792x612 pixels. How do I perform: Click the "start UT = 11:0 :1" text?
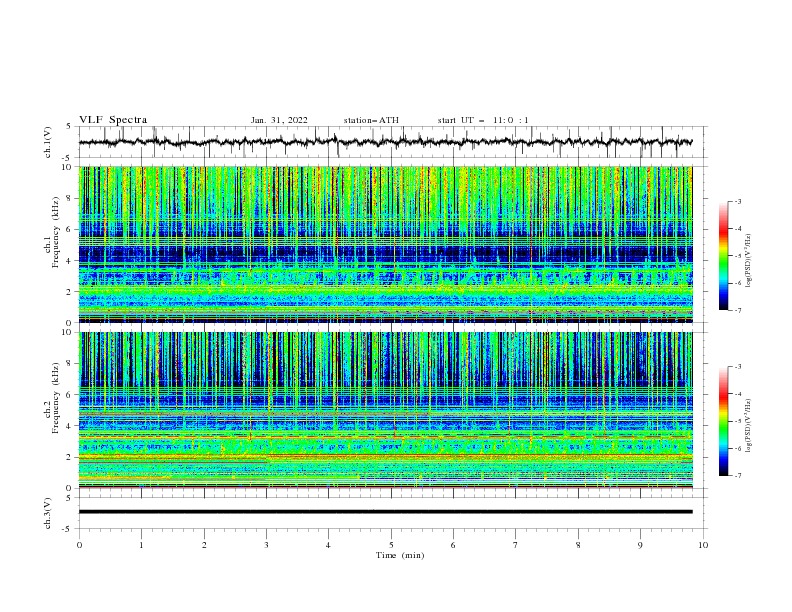coord(483,120)
